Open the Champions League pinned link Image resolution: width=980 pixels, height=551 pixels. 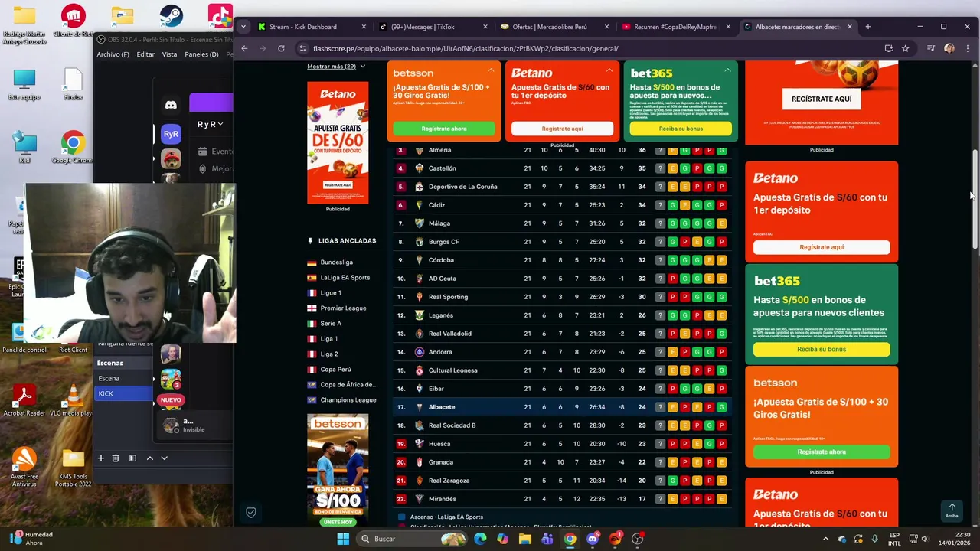tap(348, 400)
